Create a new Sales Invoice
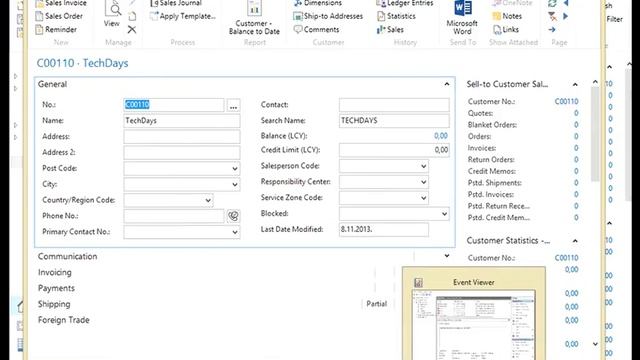Screen dimensions: 640x360 [61, 3]
